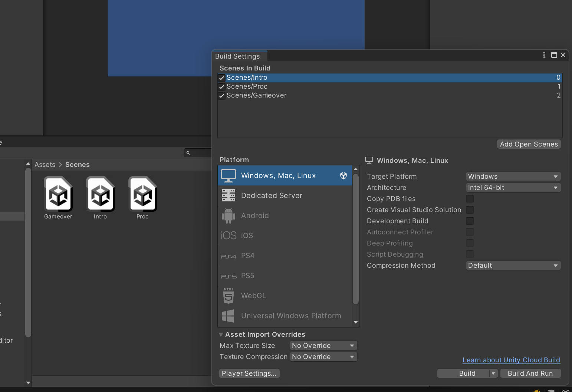The image size is (572, 392).
Task: Click the Build Settings tab
Action: (x=239, y=56)
